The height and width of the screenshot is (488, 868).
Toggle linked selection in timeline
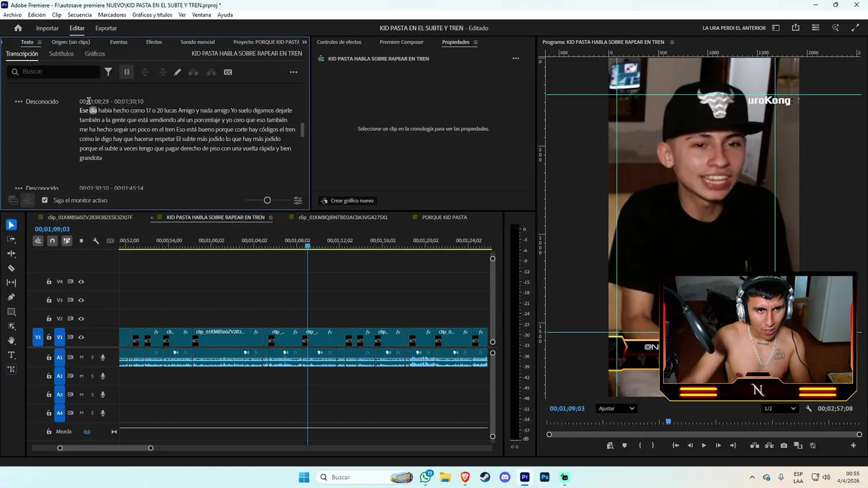(x=66, y=241)
